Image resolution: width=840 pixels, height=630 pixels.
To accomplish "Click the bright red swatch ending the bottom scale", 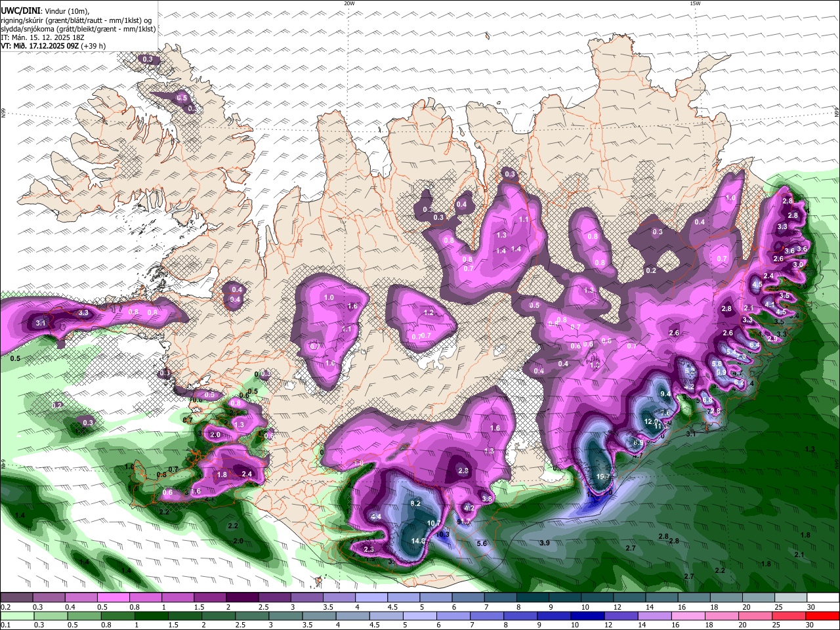I will tap(823, 616).
